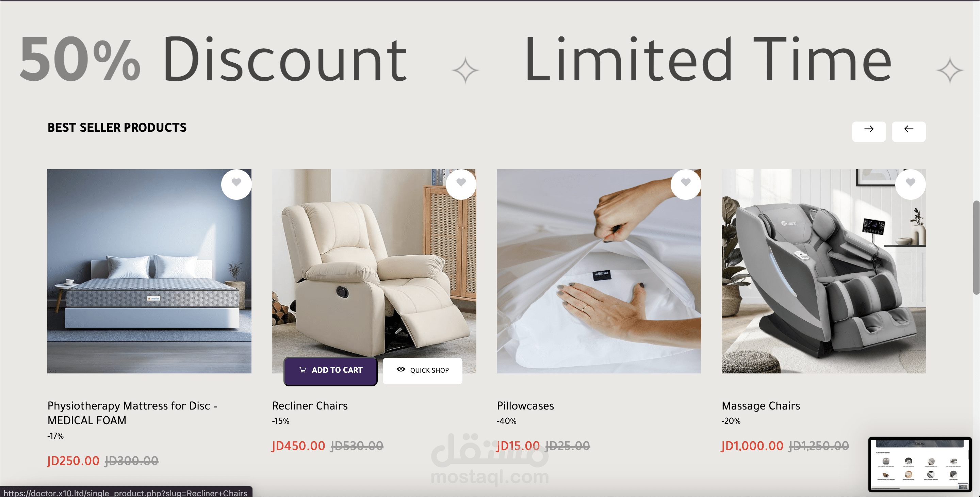Viewport: 980px width, 497px height.
Task: Favorite the Pillowcases product with heart icon
Action: pos(686,184)
